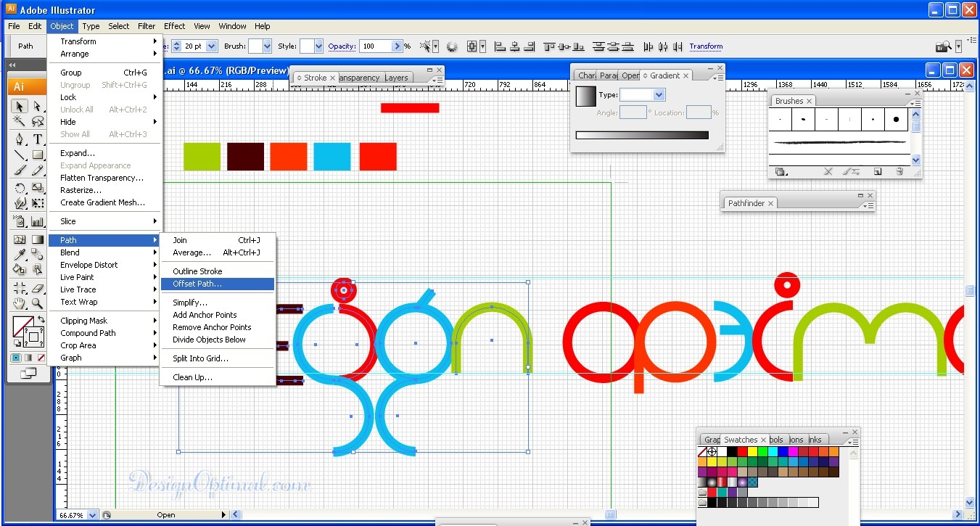Open the Brush dropdown in control bar

tap(266, 46)
